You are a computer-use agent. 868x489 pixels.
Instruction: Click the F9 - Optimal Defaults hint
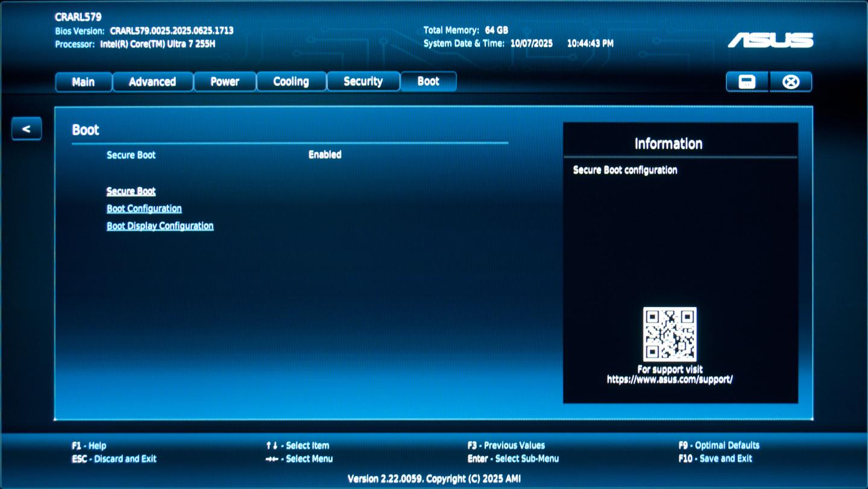(x=719, y=446)
